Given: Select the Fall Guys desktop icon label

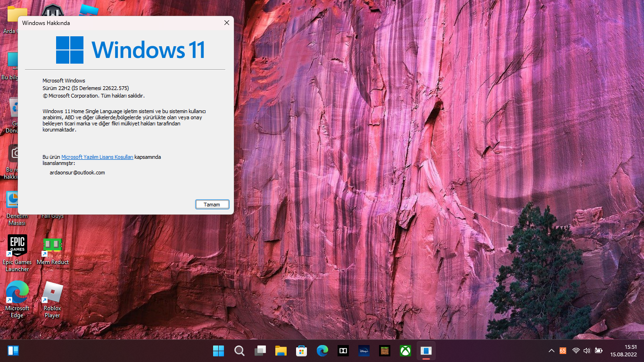Looking at the screenshot, I should (x=52, y=216).
